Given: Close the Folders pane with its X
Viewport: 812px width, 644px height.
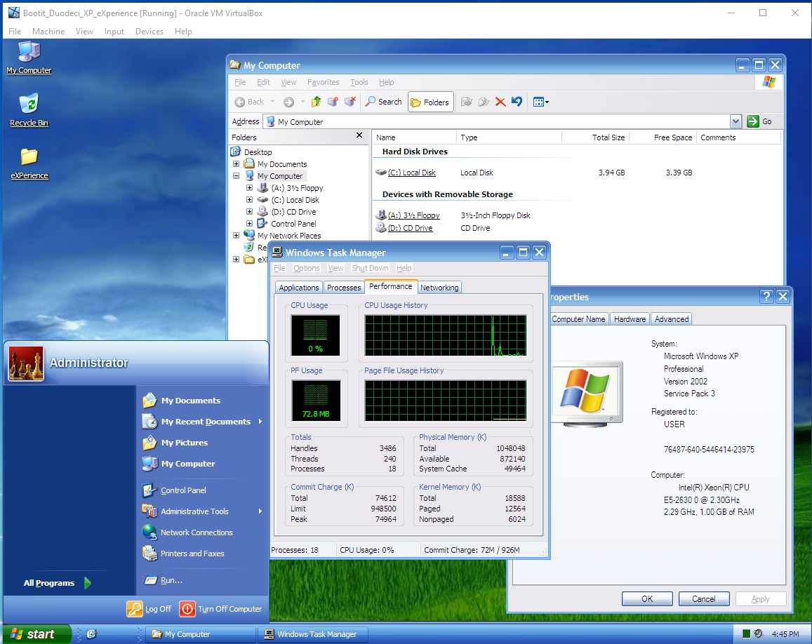Looking at the screenshot, I should [359, 135].
